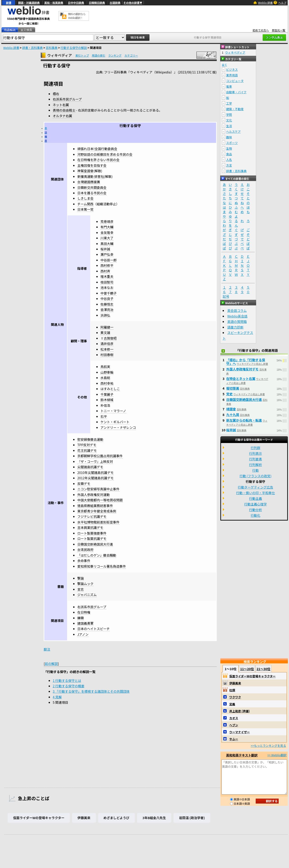Expand the スポーツ category plus box
289x868 pixels.
224,143
